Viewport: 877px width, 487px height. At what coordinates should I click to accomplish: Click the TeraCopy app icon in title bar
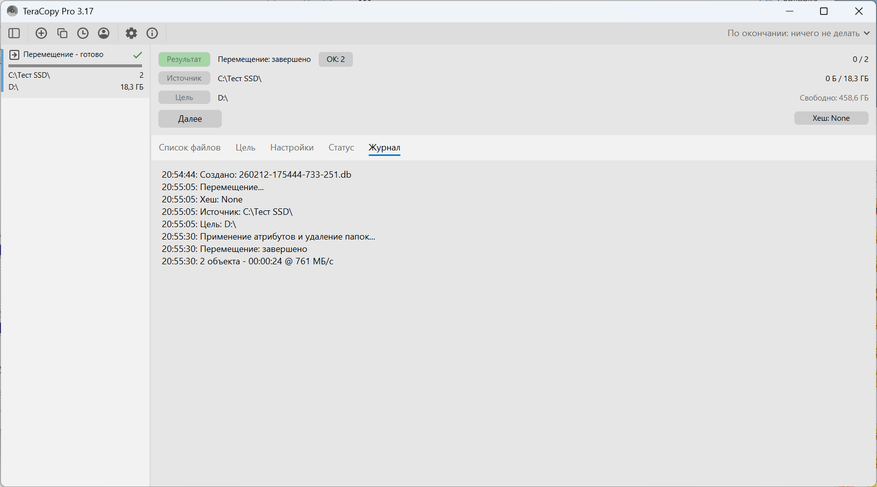12,11
